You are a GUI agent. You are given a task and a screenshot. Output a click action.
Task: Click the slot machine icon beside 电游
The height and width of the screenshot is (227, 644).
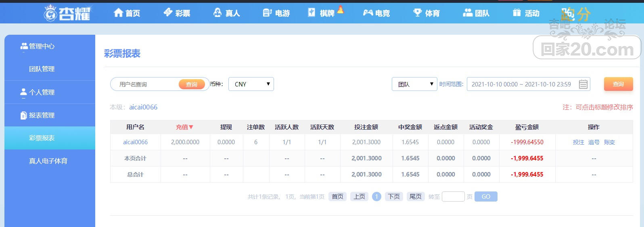[x=267, y=13]
